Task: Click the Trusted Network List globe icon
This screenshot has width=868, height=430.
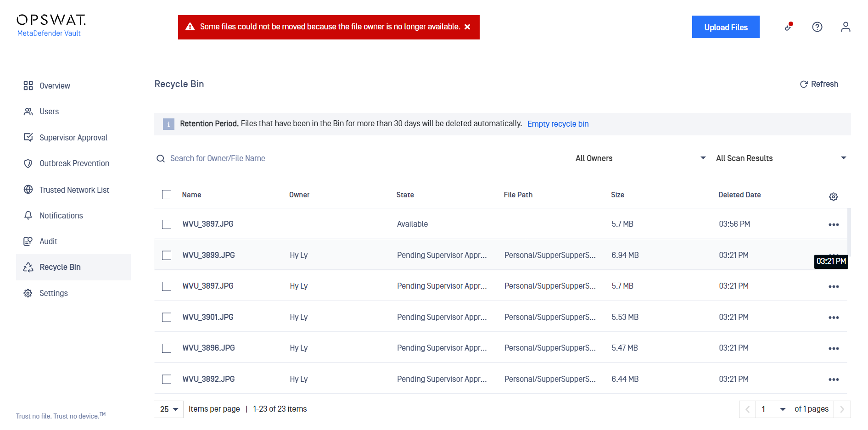Action: coord(28,190)
